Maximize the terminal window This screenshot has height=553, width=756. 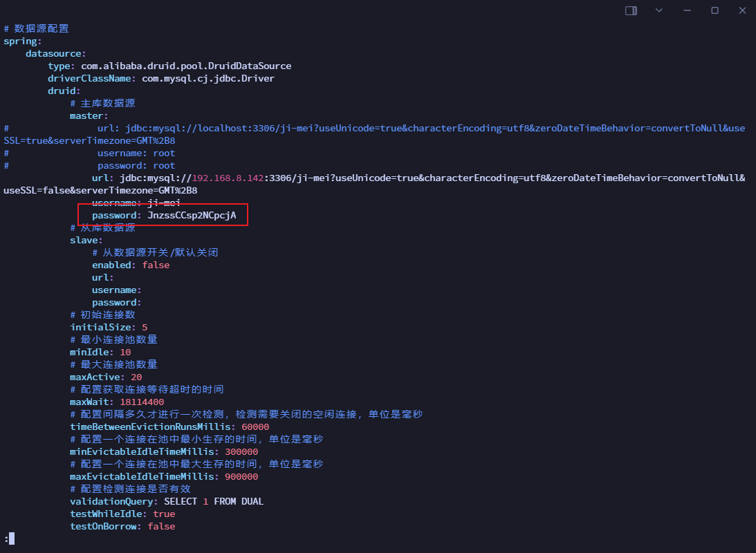pyautogui.click(x=714, y=10)
